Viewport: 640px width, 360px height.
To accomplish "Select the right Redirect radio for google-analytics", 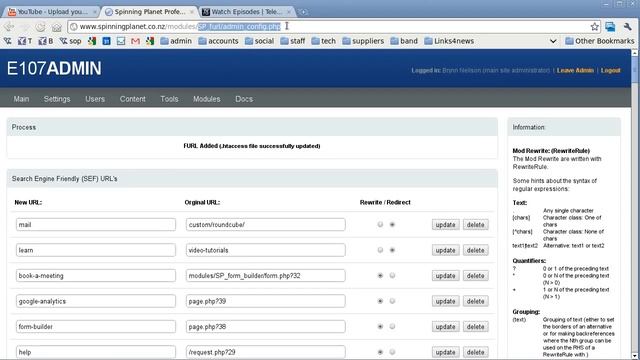I will [x=392, y=301].
